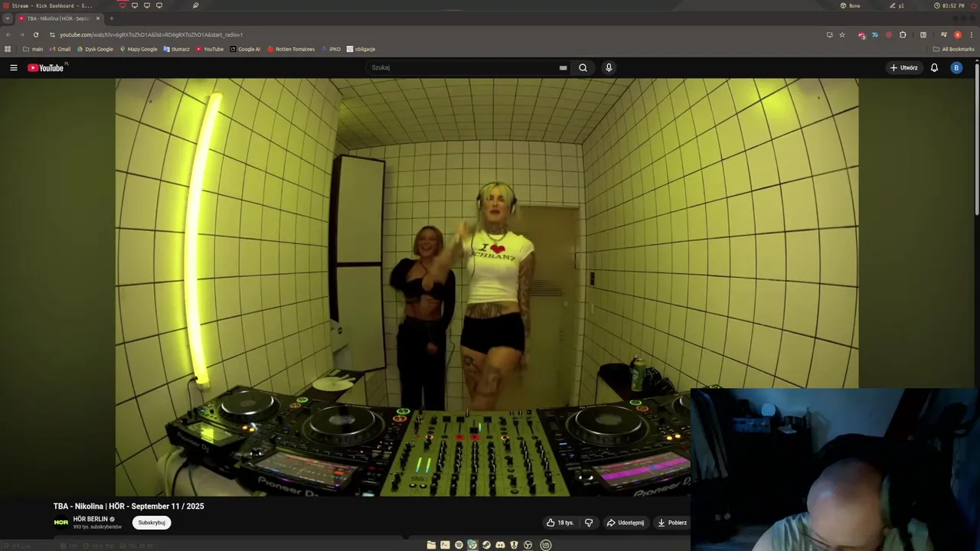This screenshot has height=551, width=980.
Task: Click the address bar URL
Action: pyautogui.click(x=151, y=34)
